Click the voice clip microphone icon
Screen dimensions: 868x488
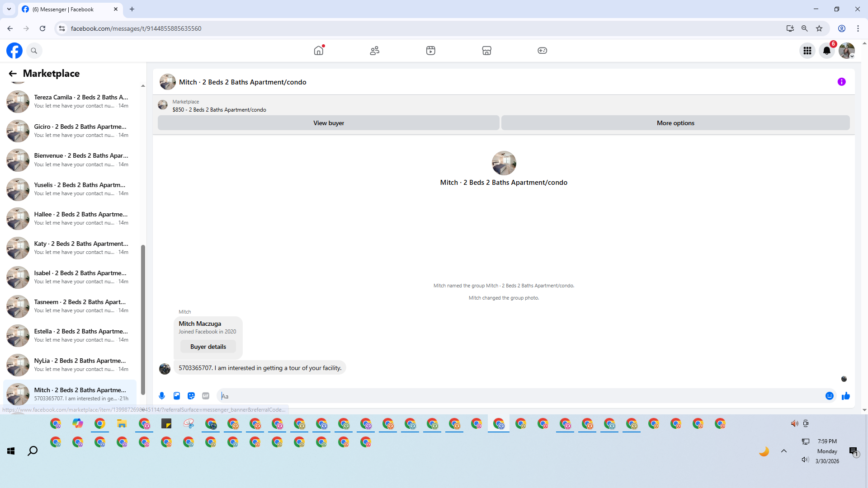tap(162, 396)
